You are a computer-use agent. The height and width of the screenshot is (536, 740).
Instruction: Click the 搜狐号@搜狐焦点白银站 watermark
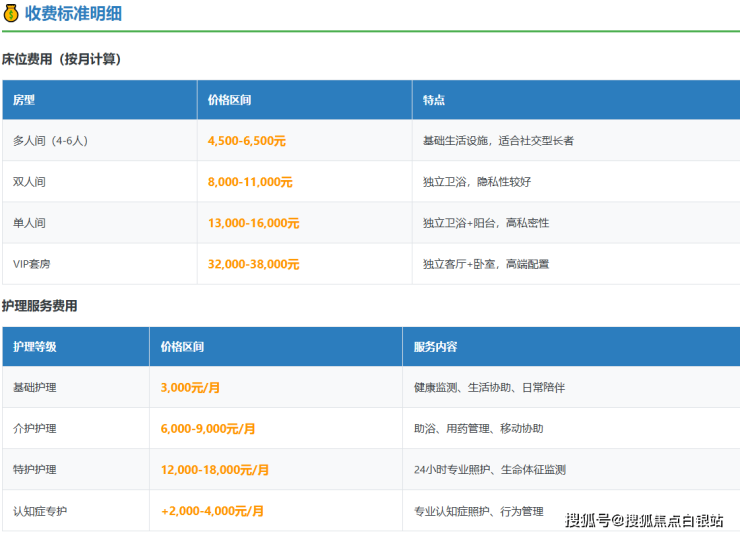[x=644, y=519]
